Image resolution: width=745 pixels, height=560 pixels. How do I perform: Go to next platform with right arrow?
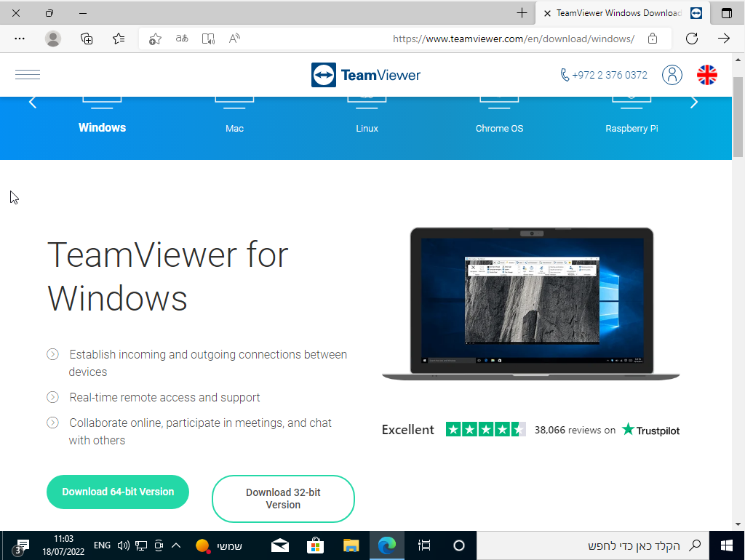click(x=693, y=102)
